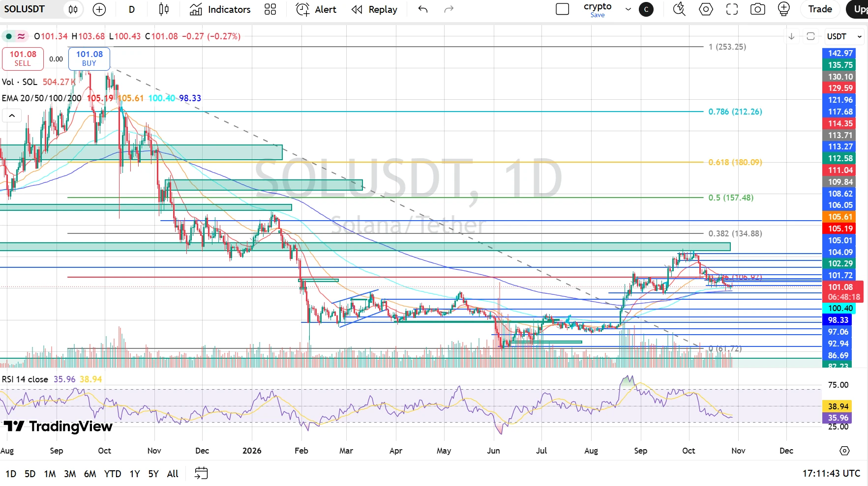Screen dimensions: 868x486
Task: Open the ideas lightbulb icon
Action: 784,9
